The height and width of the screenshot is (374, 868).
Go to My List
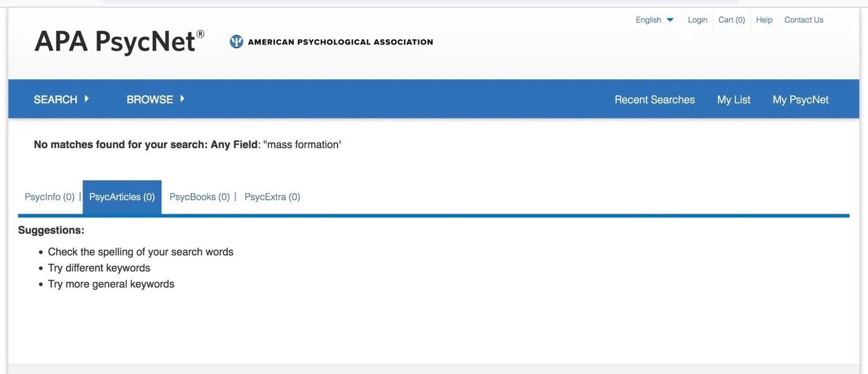pos(734,100)
